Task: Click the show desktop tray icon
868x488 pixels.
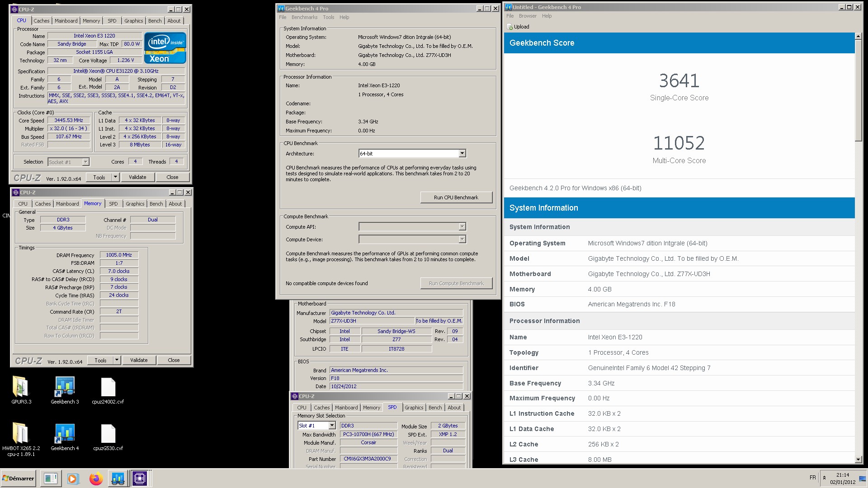Action: pyautogui.click(x=863, y=479)
